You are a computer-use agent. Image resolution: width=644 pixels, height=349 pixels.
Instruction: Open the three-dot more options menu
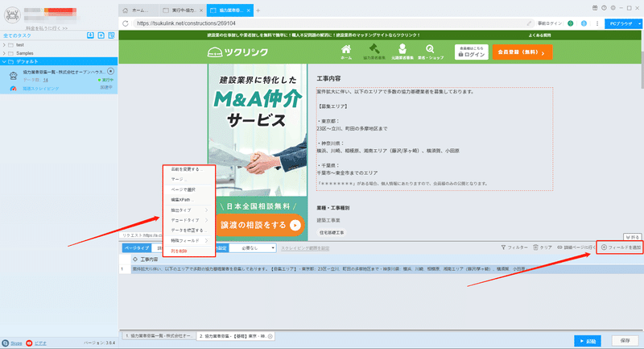[597, 23]
